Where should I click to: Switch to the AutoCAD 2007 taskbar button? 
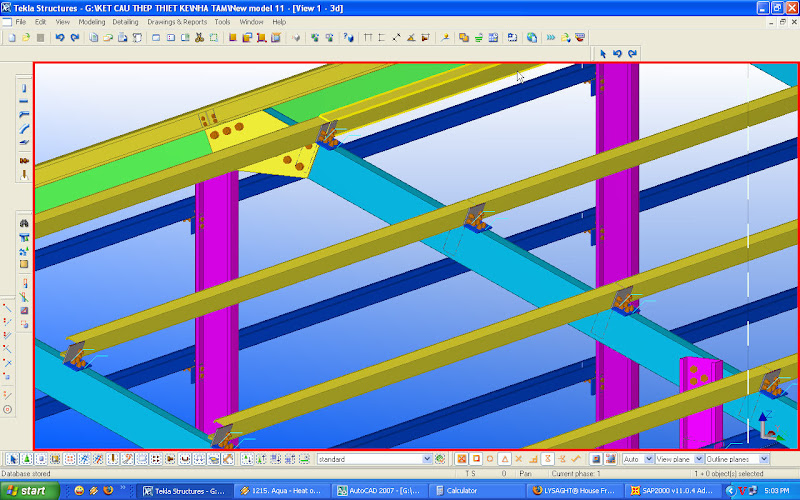[x=382, y=491]
